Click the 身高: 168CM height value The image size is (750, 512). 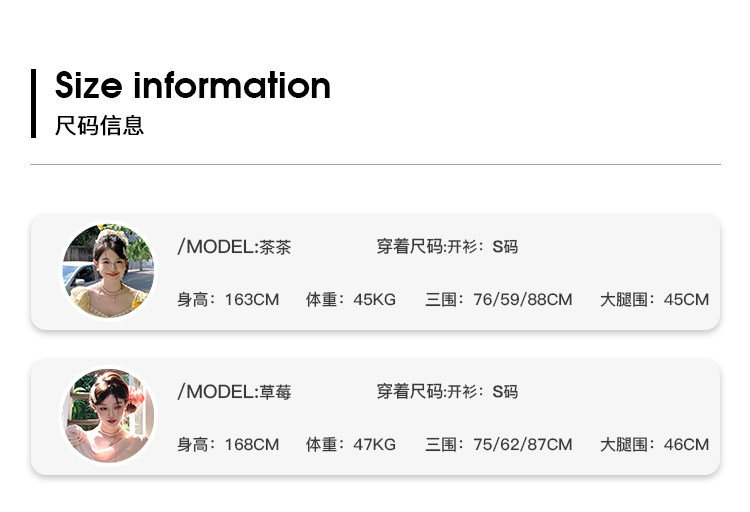pos(228,445)
